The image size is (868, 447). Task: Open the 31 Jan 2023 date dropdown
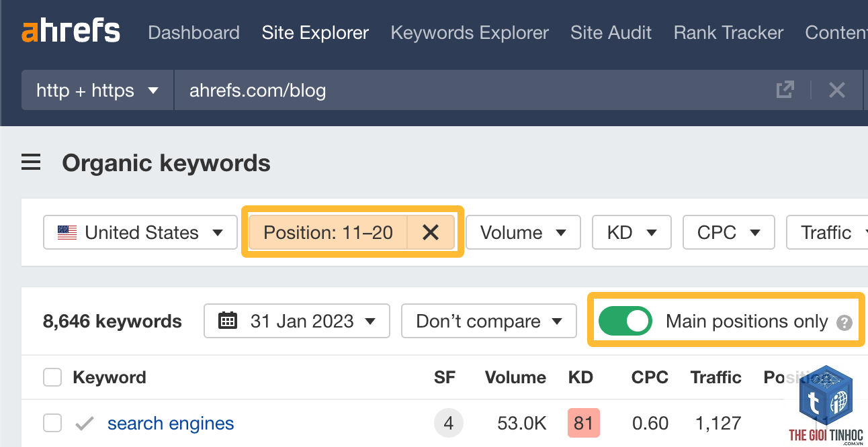297,321
